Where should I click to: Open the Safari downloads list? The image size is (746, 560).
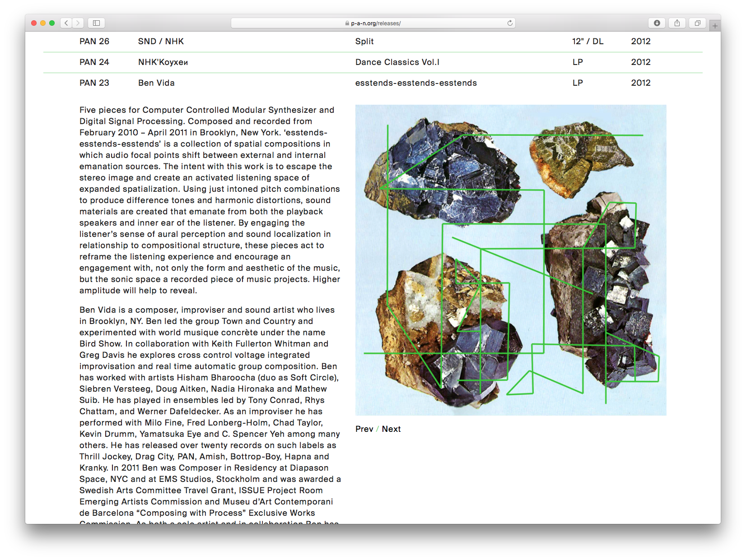[x=657, y=23]
